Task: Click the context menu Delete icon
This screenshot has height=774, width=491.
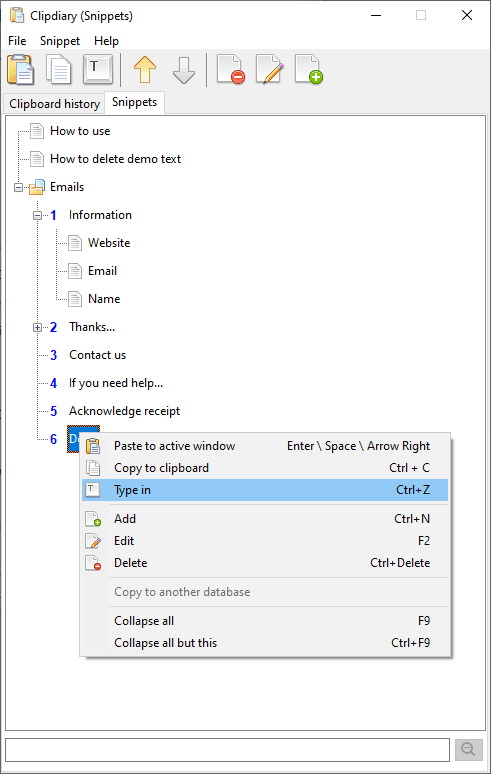Action: 93,563
